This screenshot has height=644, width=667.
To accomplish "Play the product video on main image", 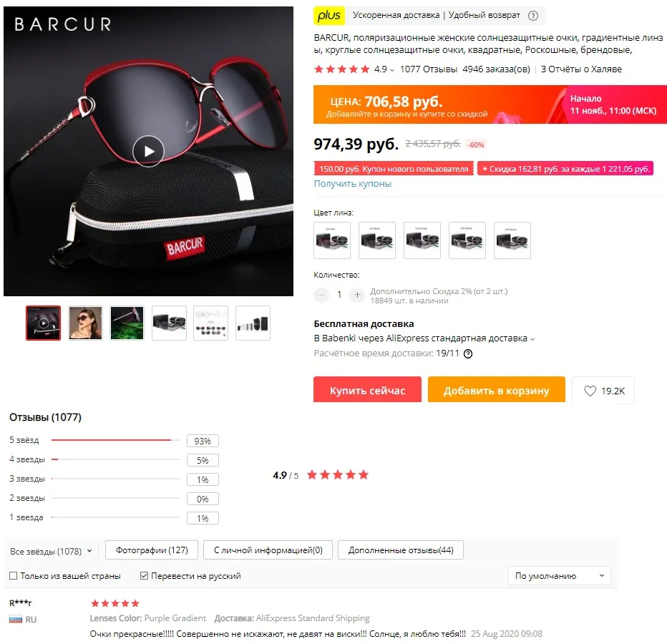I will 148,151.
